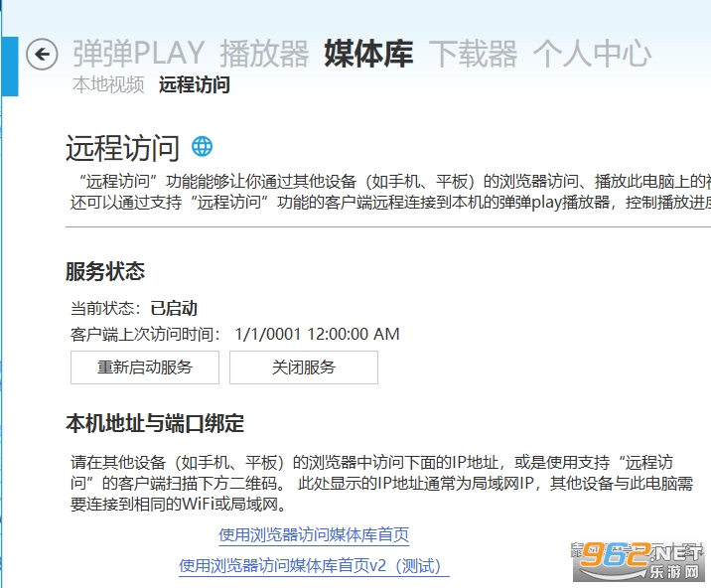Switch to the 播放器 tab

[264, 54]
